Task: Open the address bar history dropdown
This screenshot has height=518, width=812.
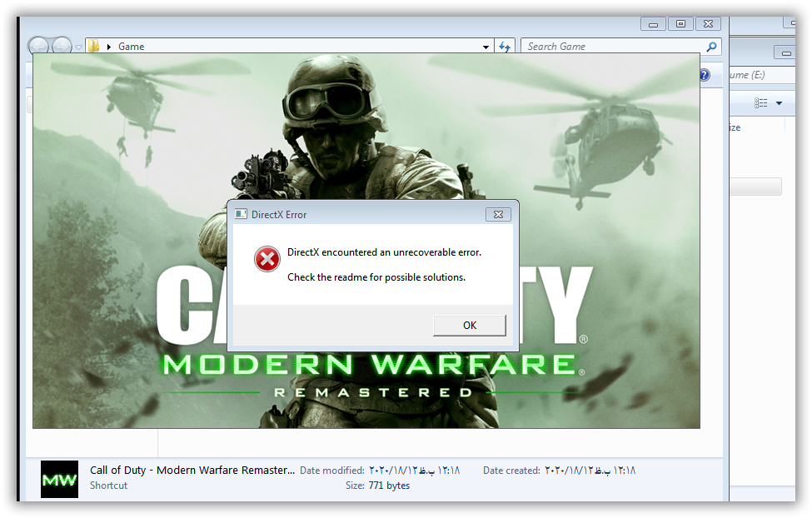Action: point(486,47)
